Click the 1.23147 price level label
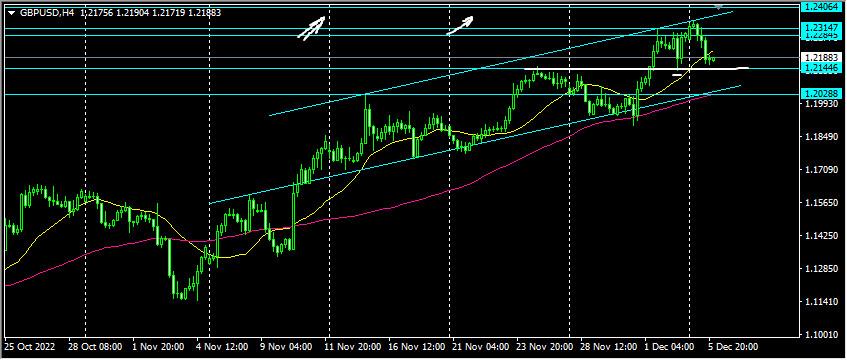Image resolution: width=847 pixels, height=360 pixels. pos(821,28)
